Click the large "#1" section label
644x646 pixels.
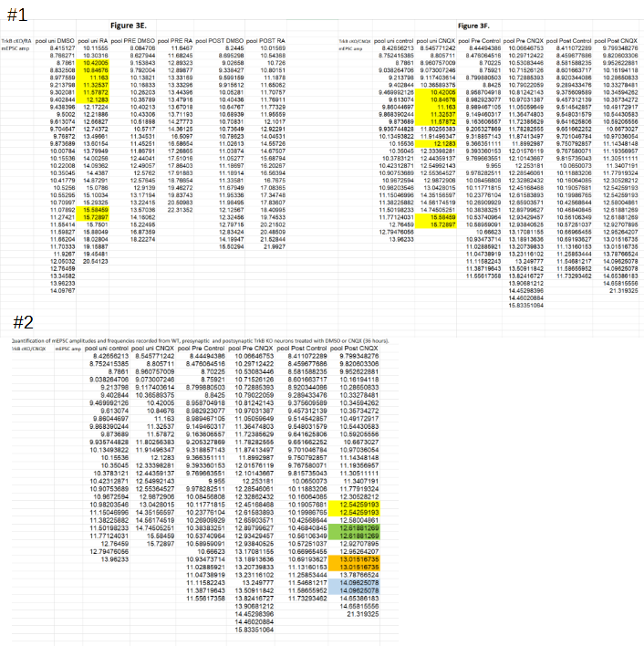click(22, 16)
